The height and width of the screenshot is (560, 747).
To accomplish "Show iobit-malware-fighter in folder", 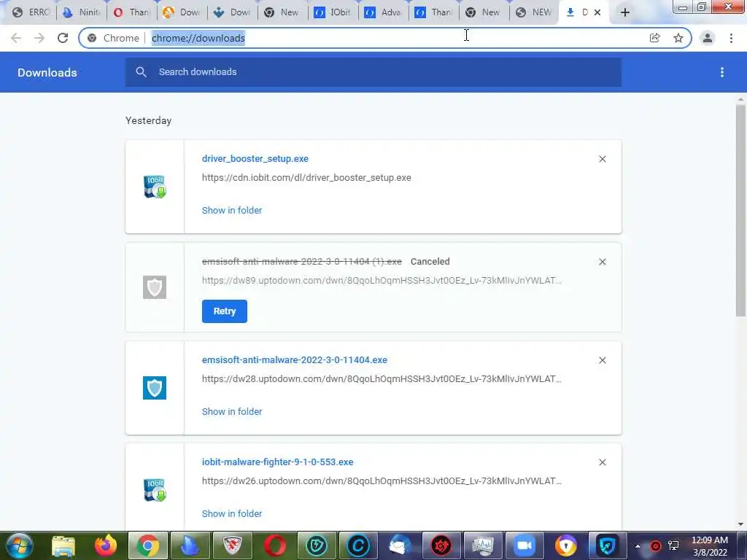I will coord(231,513).
